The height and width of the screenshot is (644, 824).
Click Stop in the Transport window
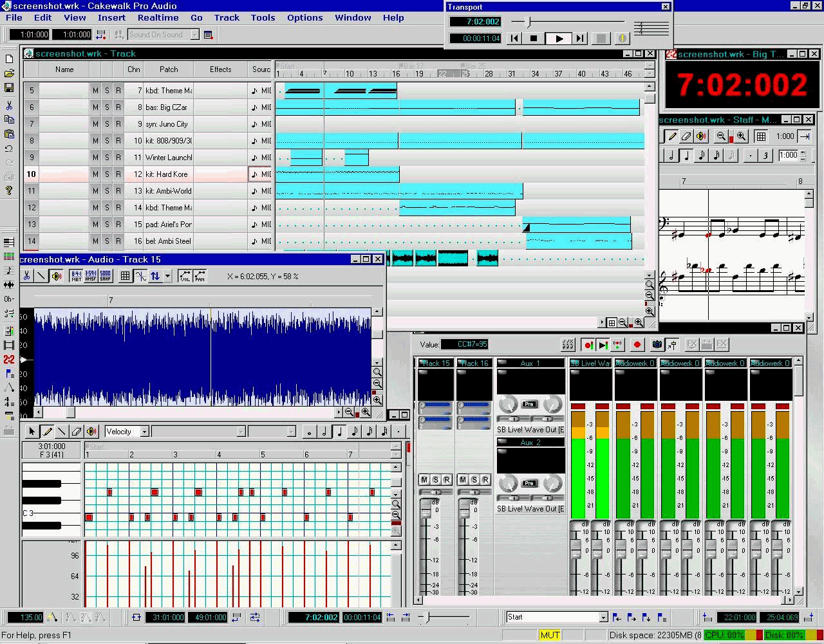point(533,39)
